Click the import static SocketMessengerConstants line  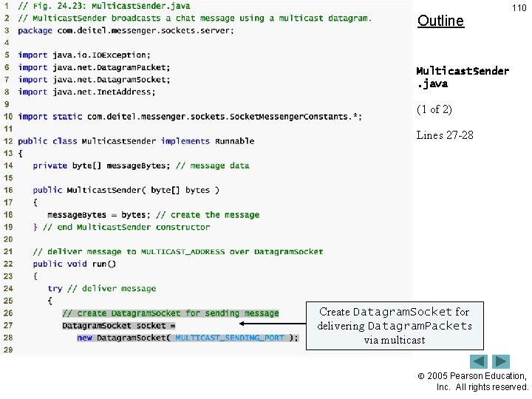[x=190, y=117]
